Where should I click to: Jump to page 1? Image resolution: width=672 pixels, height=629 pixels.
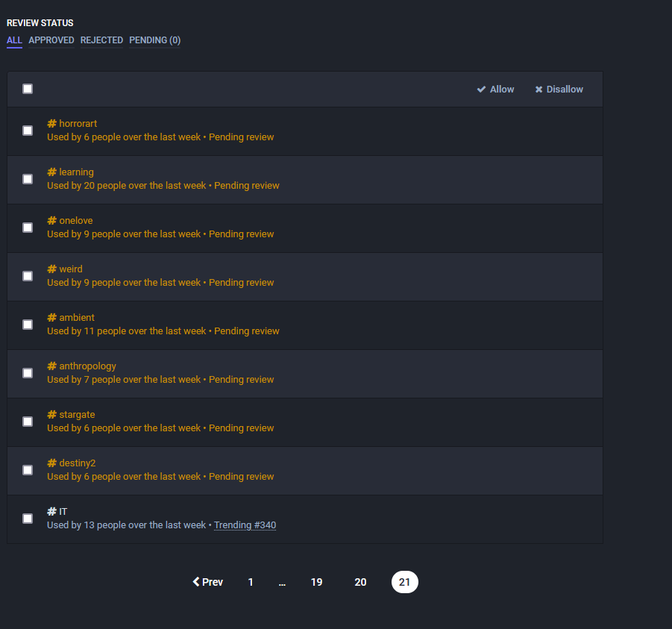pos(251,582)
